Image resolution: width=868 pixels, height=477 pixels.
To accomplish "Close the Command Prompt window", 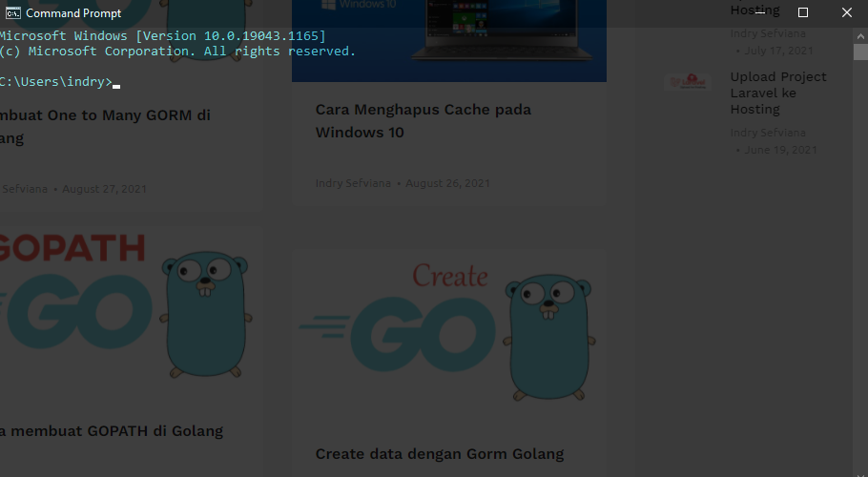I will click(846, 13).
